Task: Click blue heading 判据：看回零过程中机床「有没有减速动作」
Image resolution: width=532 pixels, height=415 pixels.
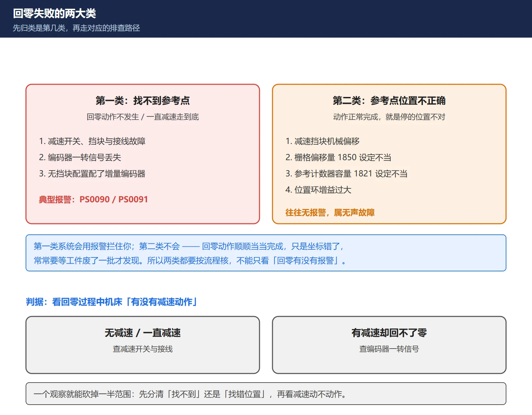Action: [112, 302]
